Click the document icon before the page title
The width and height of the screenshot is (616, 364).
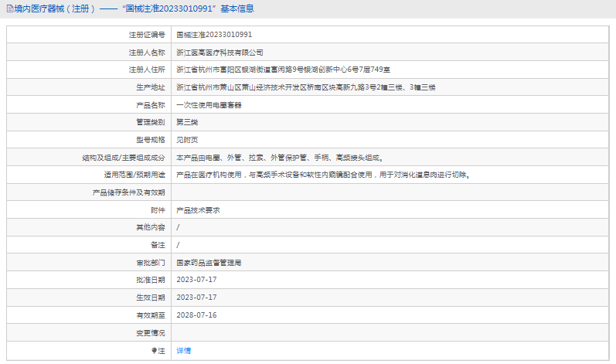[x=10, y=9]
